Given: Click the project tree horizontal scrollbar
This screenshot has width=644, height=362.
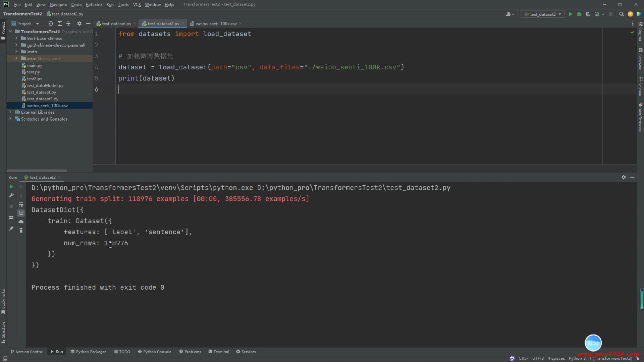Looking at the screenshot, I should 37,171.
